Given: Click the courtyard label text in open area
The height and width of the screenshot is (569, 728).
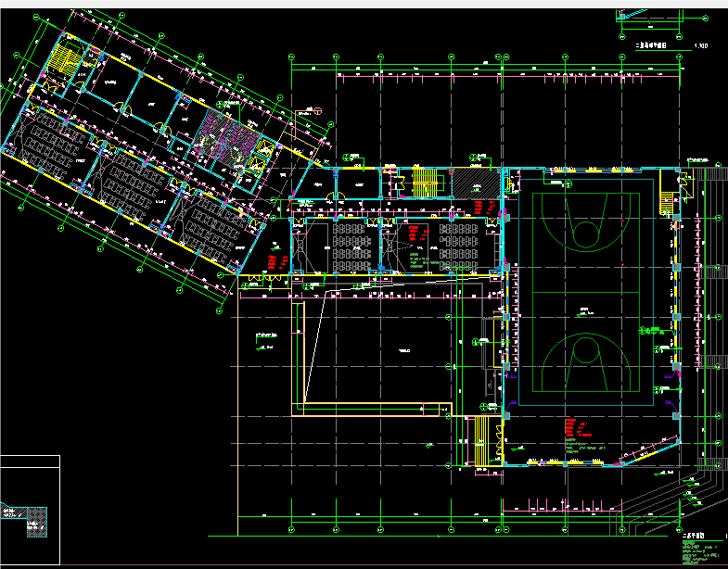Looking at the screenshot, I should click(404, 351).
